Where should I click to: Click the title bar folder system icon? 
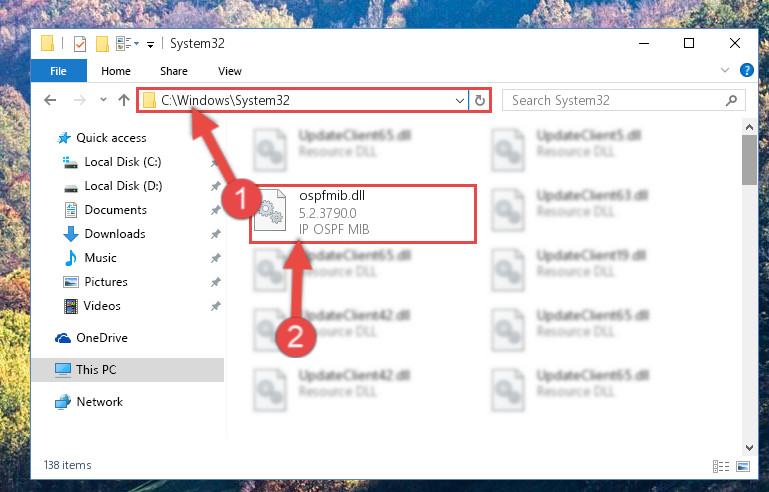(48, 44)
